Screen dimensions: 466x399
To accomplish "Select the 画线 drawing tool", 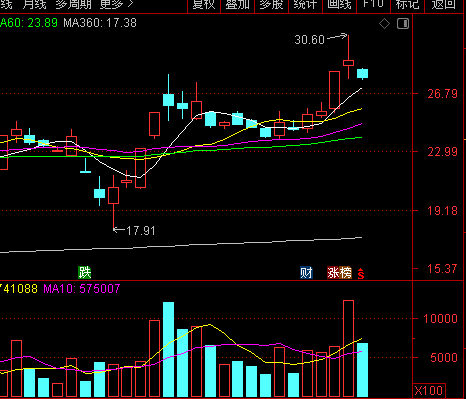I will pos(339,5).
